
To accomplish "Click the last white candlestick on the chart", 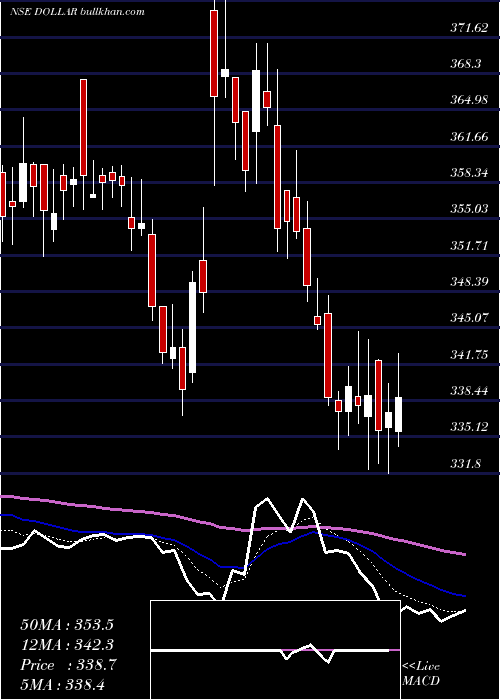I will (x=399, y=414).
